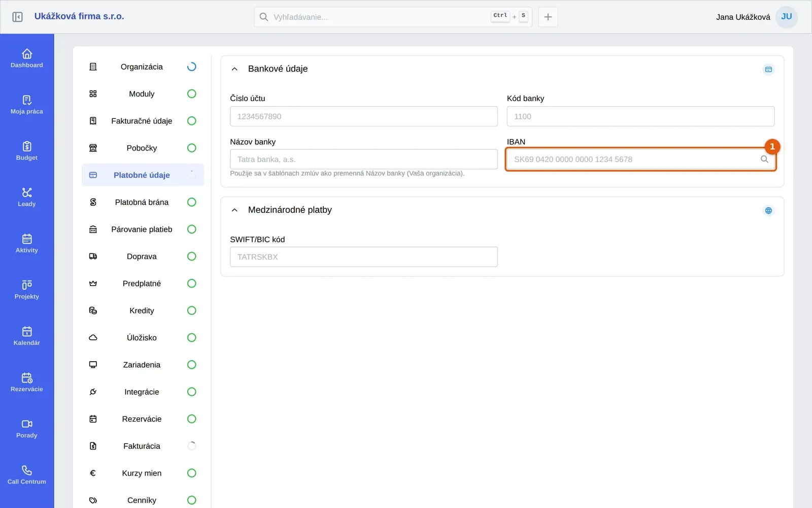Click the plus button next to search
The height and width of the screenshot is (508, 812).
(x=548, y=17)
